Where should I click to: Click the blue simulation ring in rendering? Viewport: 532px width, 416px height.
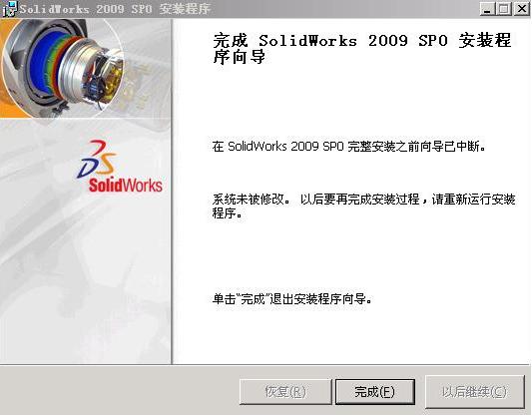click(44, 66)
